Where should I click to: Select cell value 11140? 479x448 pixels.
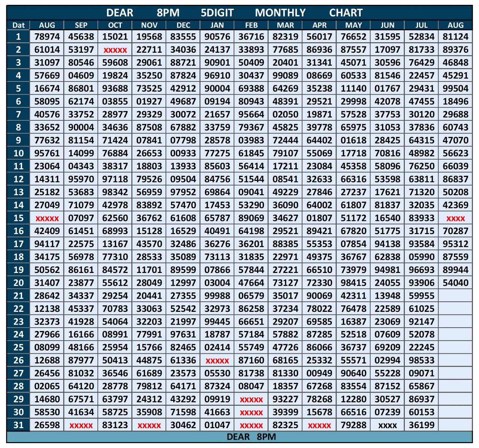353,89
